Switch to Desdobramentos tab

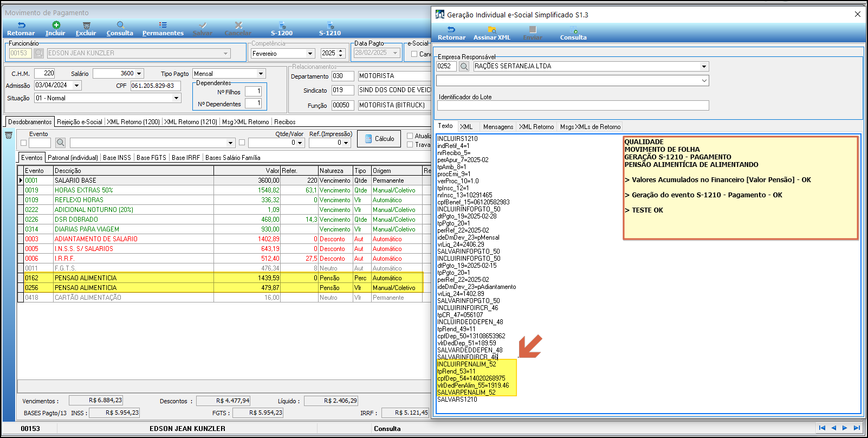tap(30, 122)
